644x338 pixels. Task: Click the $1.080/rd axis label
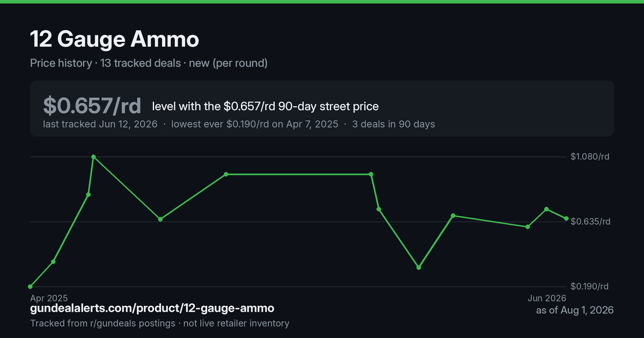pyautogui.click(x=590, y=157)
